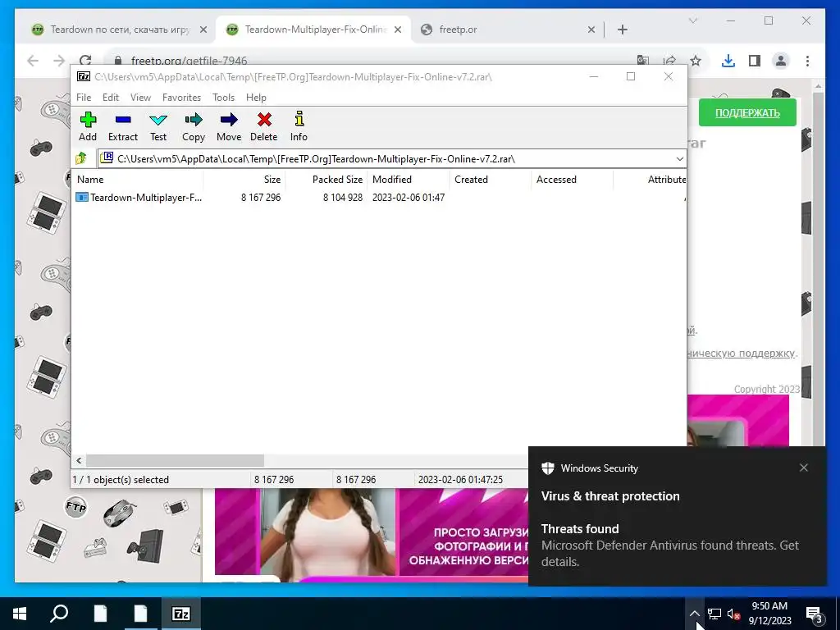Image resolution: width=840 pixels, height=630 pixels.
Task: Click the horizontal scrollbar thumb in 7-Zip
Action: click(176, 460)
